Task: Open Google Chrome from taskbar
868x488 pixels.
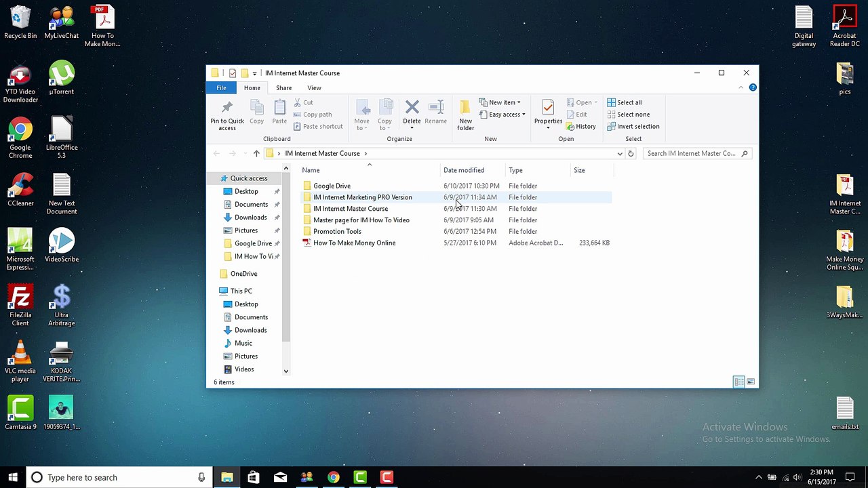Action: [333, 477]
